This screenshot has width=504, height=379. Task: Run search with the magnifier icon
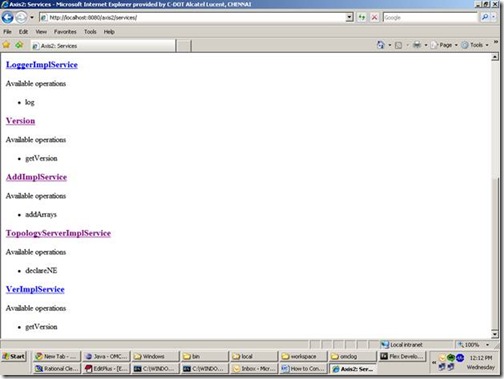[x=485, y=17]
